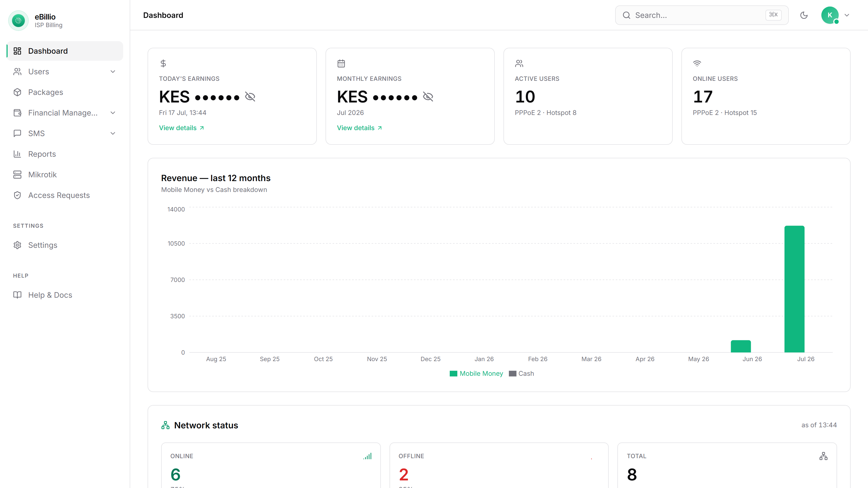Open the Access Requests menu item
This screenshot has width=868, height=488.
coord(65,195)
